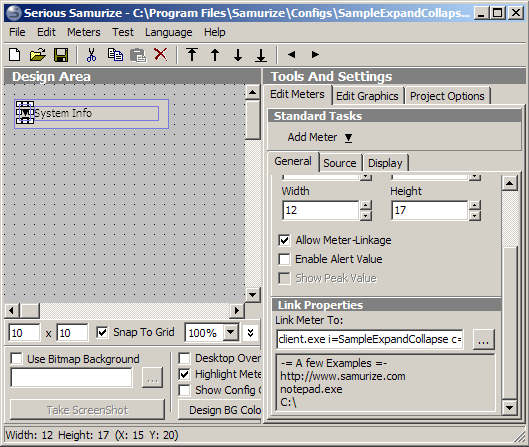Click design area right scroll arrow
This screenshot has height=447, width=529.
tap(237, 310)
